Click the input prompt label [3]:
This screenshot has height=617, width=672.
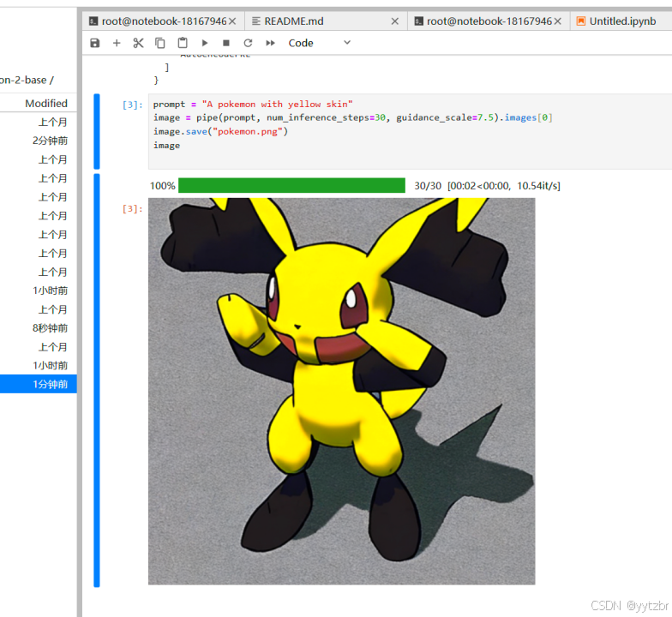[x=132, y=105]
